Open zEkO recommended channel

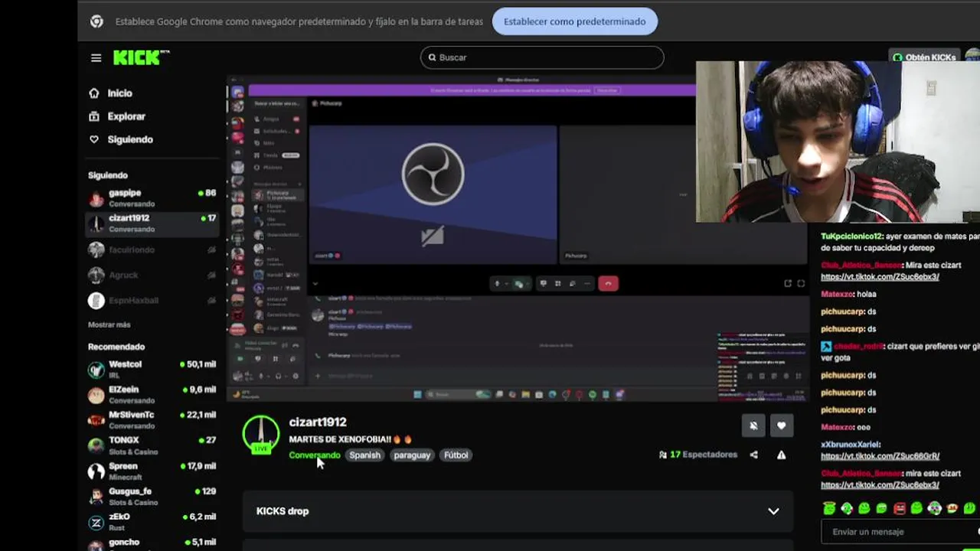[x=152, y=522]
